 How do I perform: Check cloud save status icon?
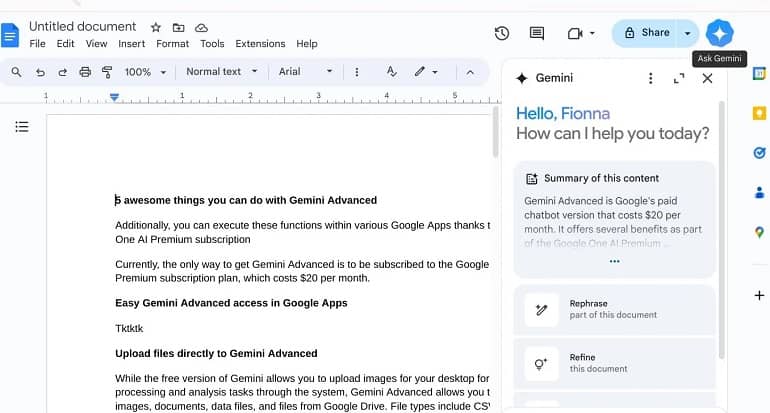point(201,28)
